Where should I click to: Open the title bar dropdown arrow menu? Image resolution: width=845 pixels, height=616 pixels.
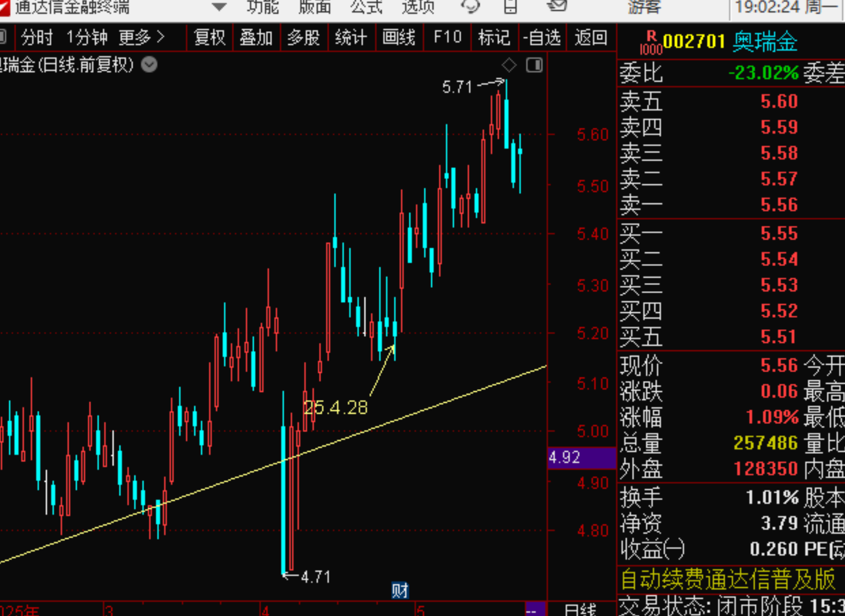(219, 7)
